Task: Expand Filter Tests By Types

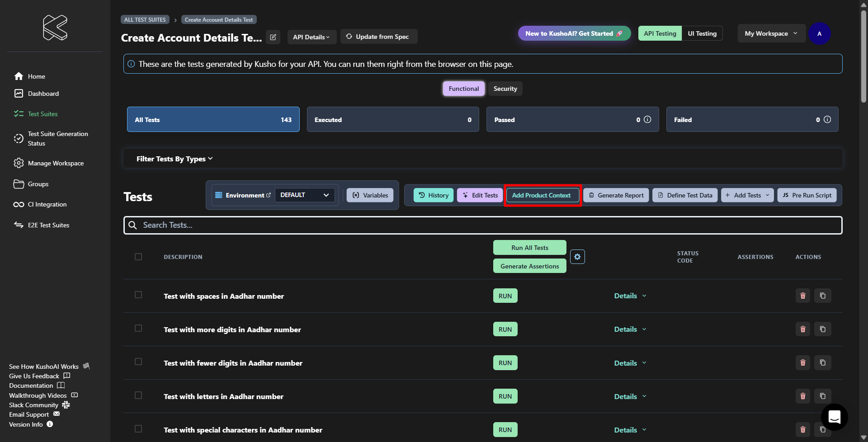Action: [x=175, y=159]
